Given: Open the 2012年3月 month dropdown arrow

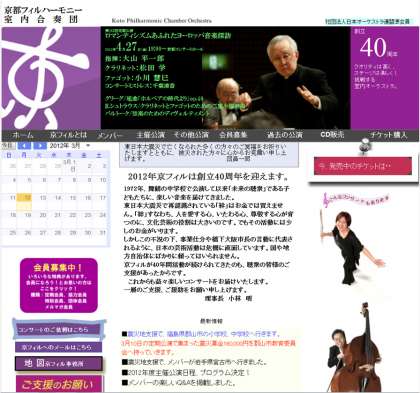Looking at the screenshot, I should tap(88, 146).
